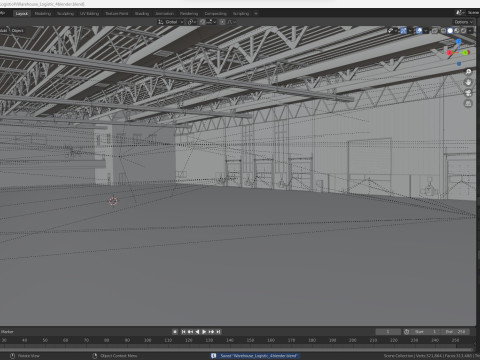The image size is (480, 360).
Task: Toggle X-ray mode
Action: [435, 31]
